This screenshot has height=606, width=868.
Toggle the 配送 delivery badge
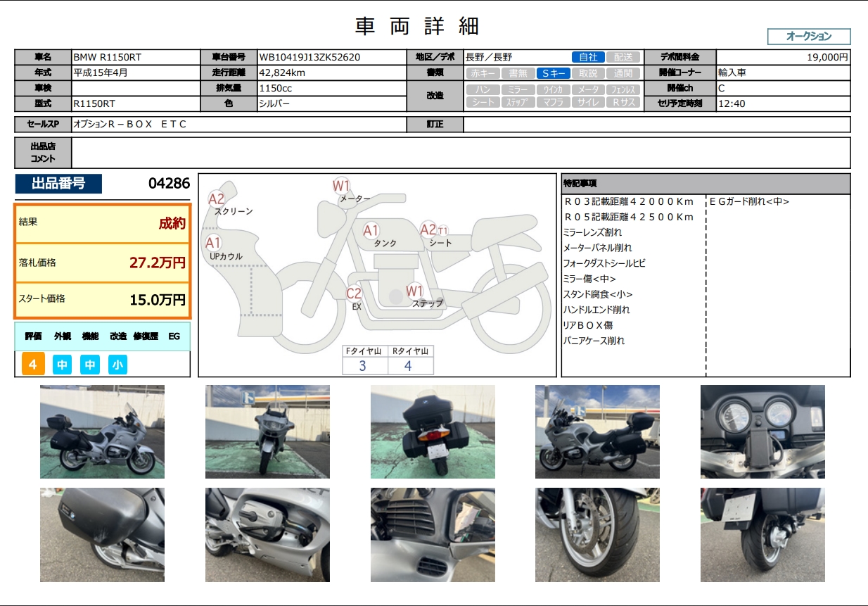tap(623, 57)
